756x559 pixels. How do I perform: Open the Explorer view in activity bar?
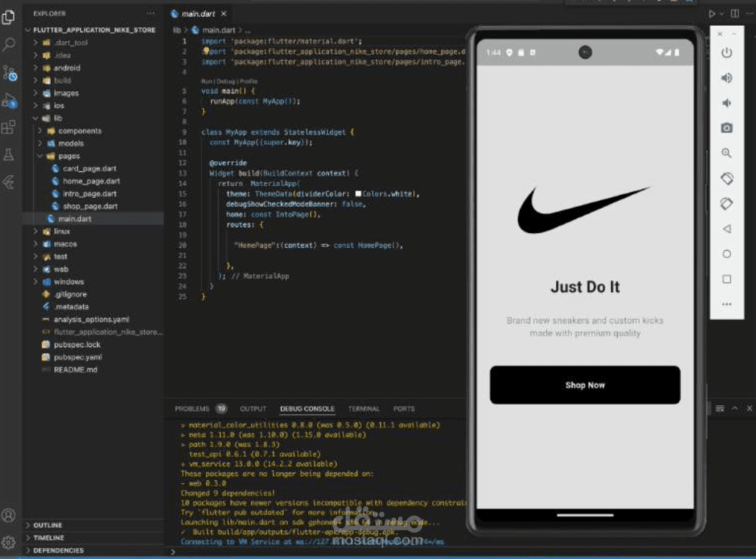tap(8, 18)
